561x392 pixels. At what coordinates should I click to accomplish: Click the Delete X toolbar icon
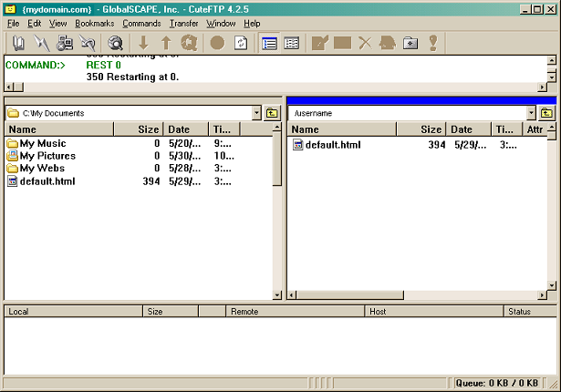tap(364, 42)
